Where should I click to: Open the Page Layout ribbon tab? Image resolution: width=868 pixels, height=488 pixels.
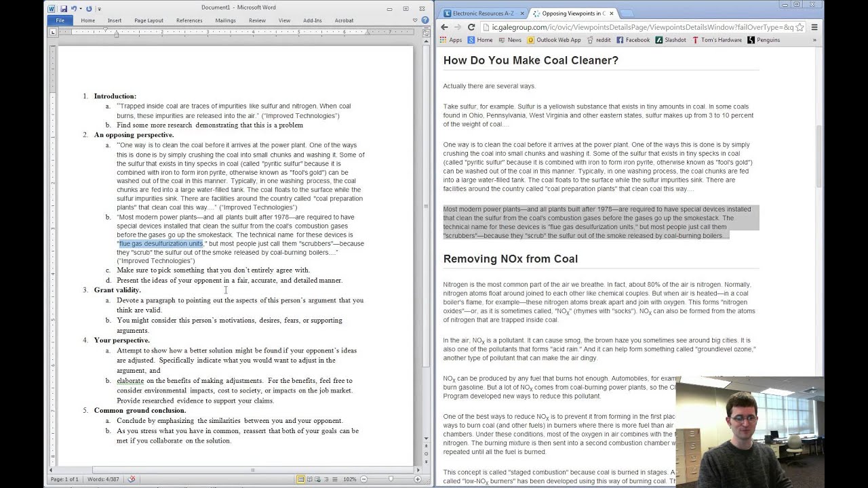149,20
